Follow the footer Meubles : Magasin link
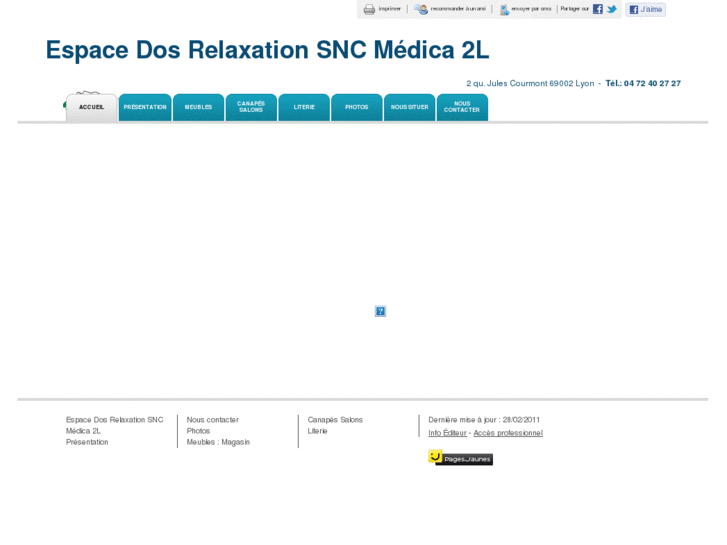The height and width of the screenshot is (545, 727). [x=218, y=442]
